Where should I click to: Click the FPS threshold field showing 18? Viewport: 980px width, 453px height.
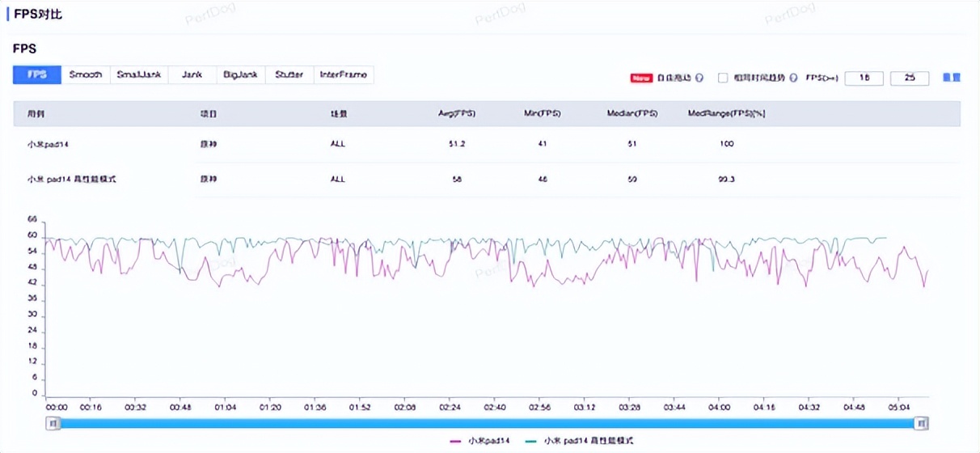coord(864,78)
